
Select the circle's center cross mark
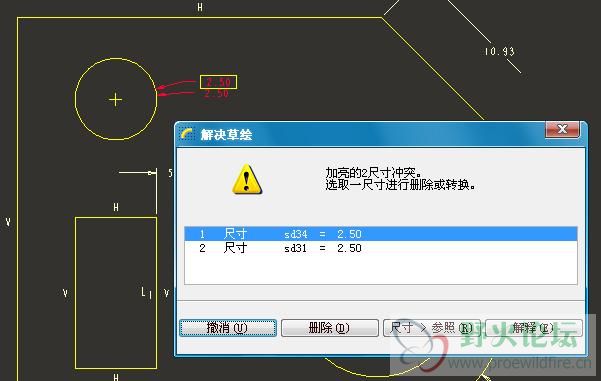tap(115, 100)
